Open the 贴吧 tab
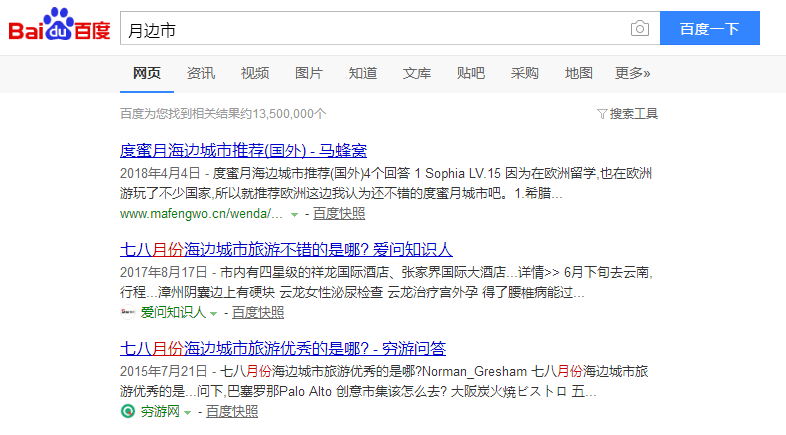This screenshot has height=435, width=786. [x=471, y=73]
